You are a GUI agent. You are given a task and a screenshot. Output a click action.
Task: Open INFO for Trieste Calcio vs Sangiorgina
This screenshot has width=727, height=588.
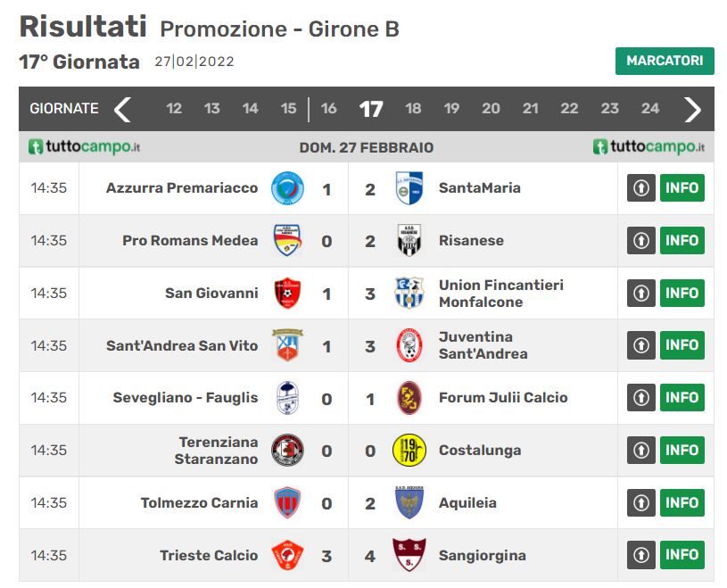tap(682, 556)
